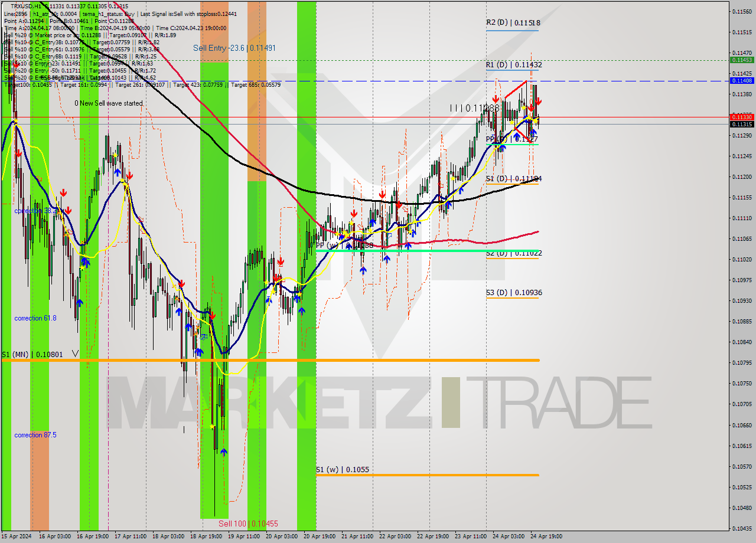Click the 'R2 (D) | 0.11518' resistance label
756x543 pixels.
[x=513, y=22]
